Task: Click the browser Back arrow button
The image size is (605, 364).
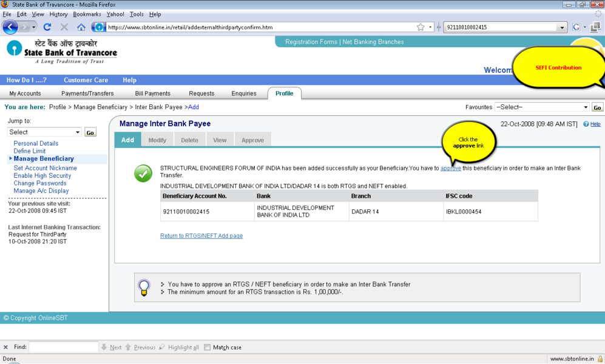Action: coord(10,27)
